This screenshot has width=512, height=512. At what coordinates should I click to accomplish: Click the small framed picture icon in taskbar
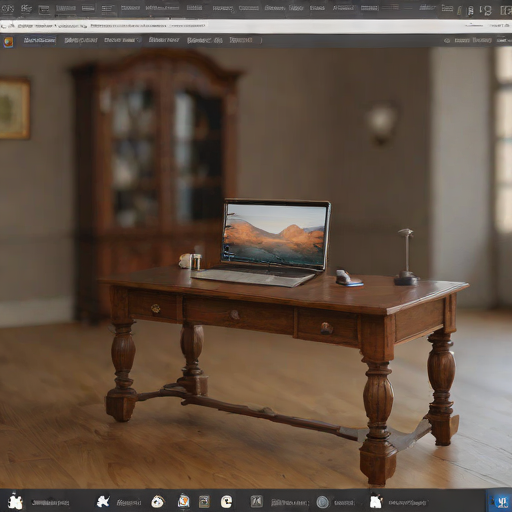pyautogui.click(x=204, y=501)
